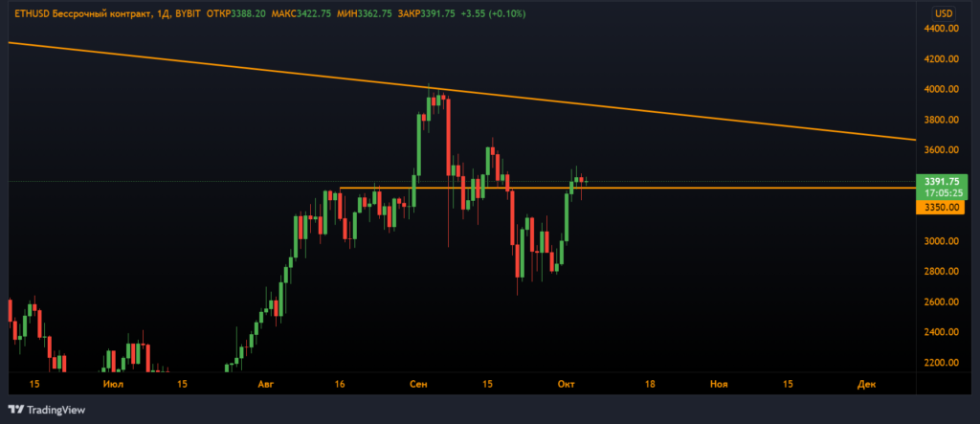Image resolution: width=980 pixels, height=424 pixels.
Task: Click the Июл date label
Action: tap(113, 385)
